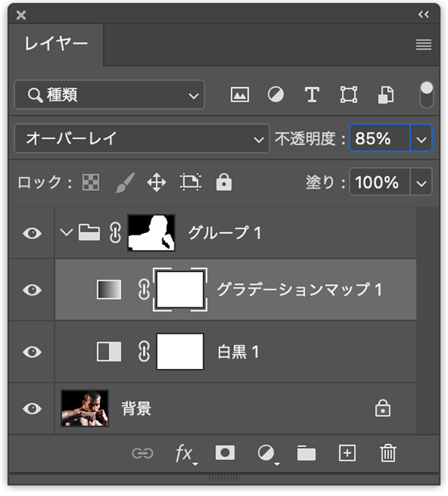448x496 pixels.
Task: Hide the グループ 1 group layer
Action: (x=31, y=233)
